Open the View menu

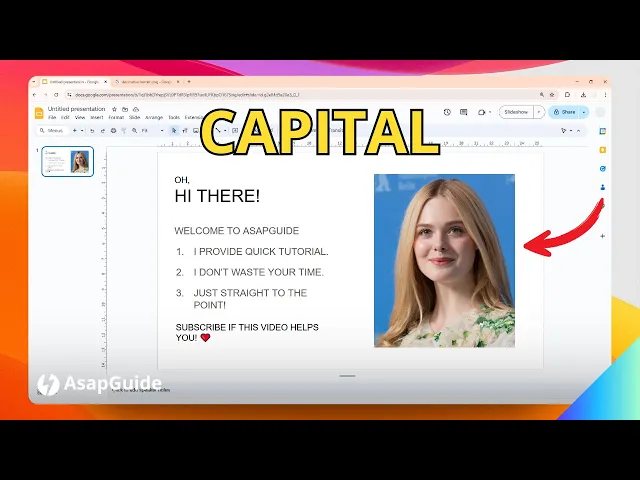(80, 118)
